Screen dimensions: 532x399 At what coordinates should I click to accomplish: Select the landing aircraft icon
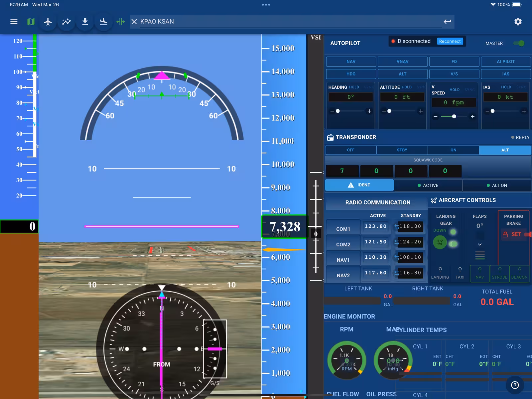click(103, 22)
